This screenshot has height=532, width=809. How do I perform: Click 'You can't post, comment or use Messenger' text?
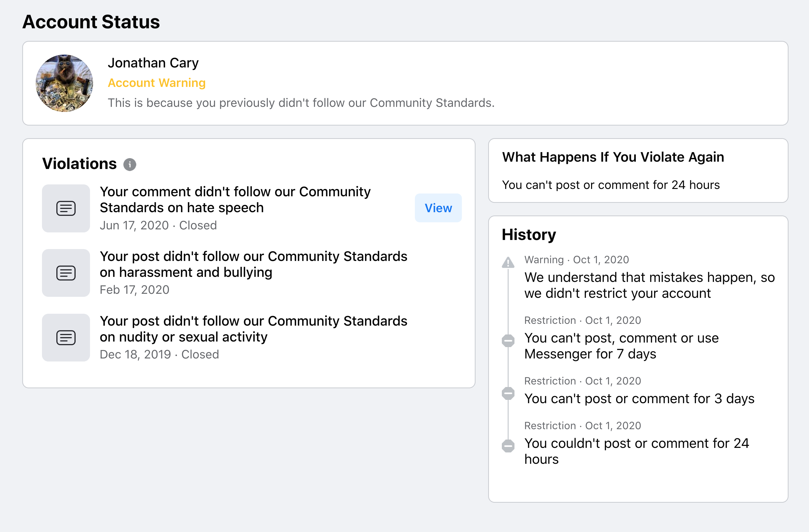(x=622, y=346)
